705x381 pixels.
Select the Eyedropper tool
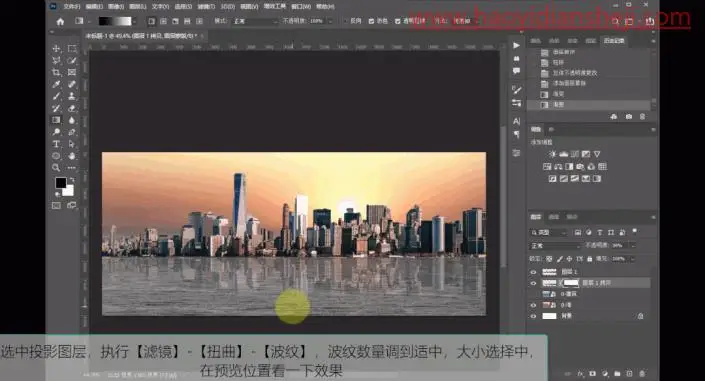(56, 84)
